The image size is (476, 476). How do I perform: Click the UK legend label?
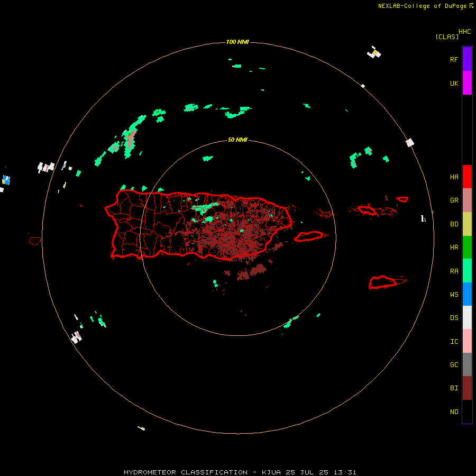(454, 84)
